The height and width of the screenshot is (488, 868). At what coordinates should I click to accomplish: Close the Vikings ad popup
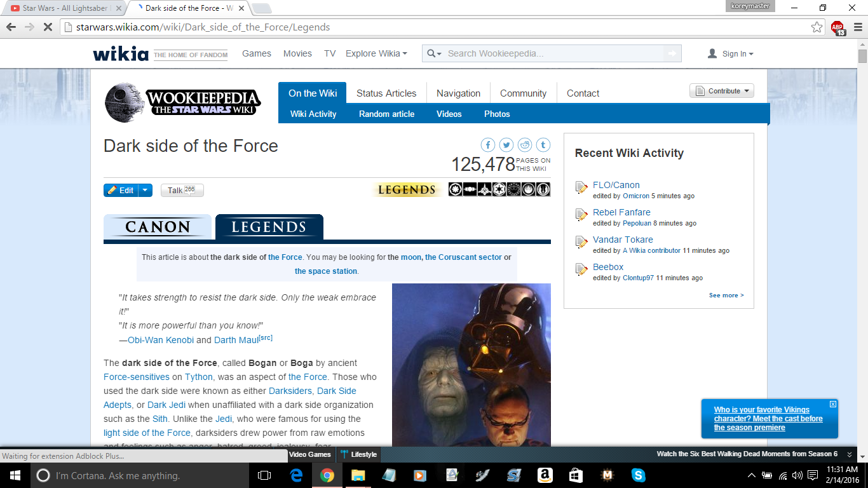833,404
